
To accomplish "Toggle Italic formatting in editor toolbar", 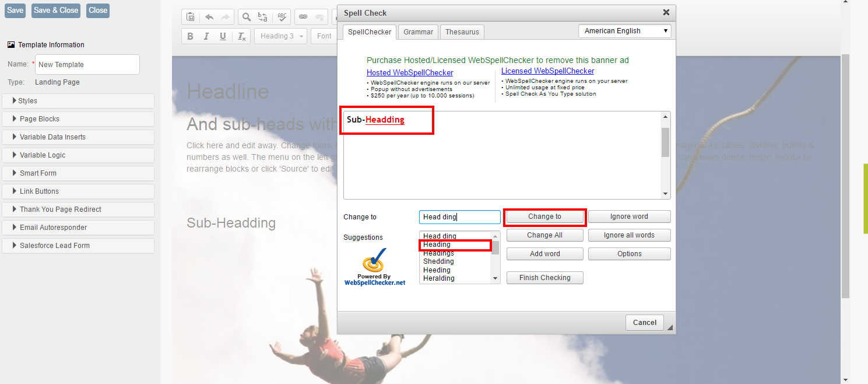I will pyautogui.click(x=206, y=36).
